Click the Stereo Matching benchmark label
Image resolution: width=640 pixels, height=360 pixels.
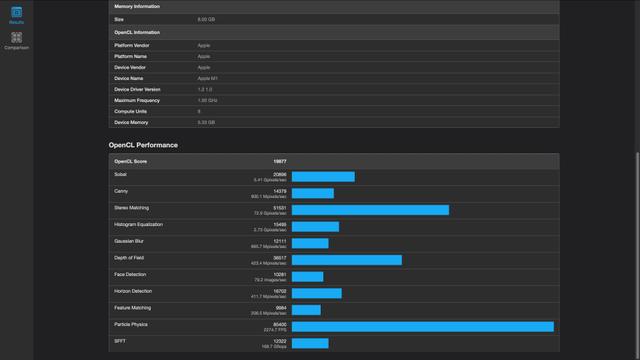point(131,208)
